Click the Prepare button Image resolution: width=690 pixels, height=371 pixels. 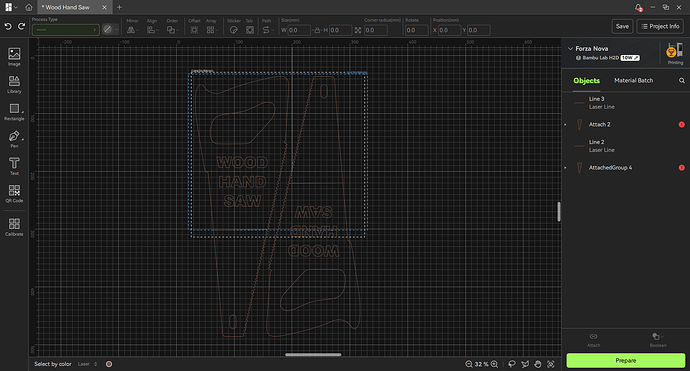point(626,360)
